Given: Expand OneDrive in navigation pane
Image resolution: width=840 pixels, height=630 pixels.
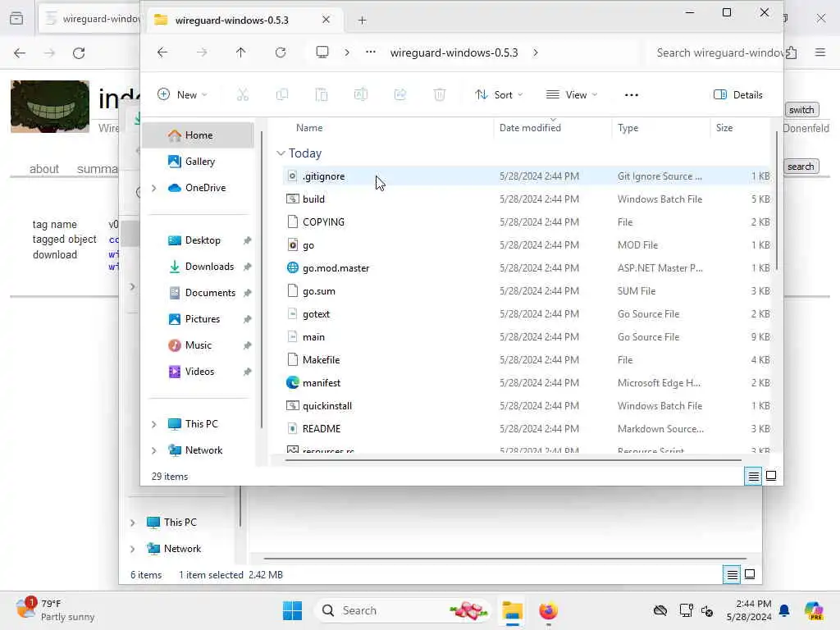Looking at the screenshot, I should click(153, 188).
